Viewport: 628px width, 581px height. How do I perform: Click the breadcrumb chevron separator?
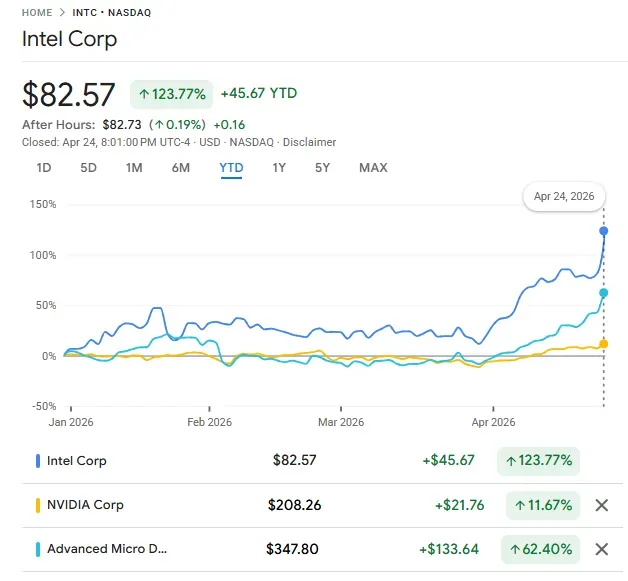pyautogui.click(x=62, y=12)
